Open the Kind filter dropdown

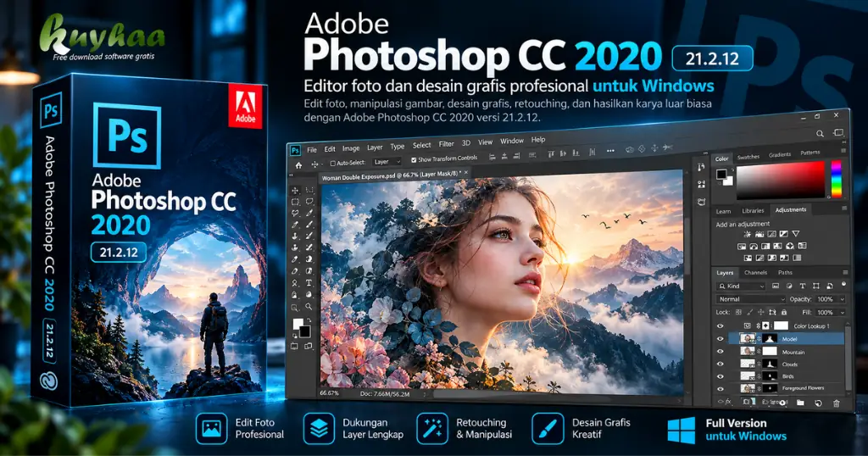tap(741, 286)
